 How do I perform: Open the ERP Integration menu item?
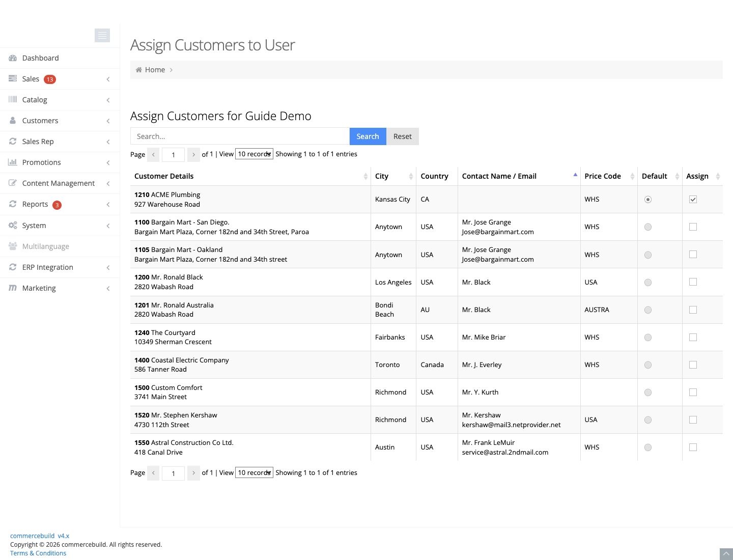[60, 267]
